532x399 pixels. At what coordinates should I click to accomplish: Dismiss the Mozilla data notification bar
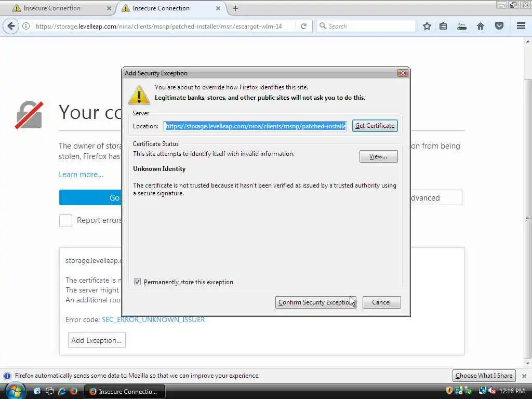click(524, 376)
